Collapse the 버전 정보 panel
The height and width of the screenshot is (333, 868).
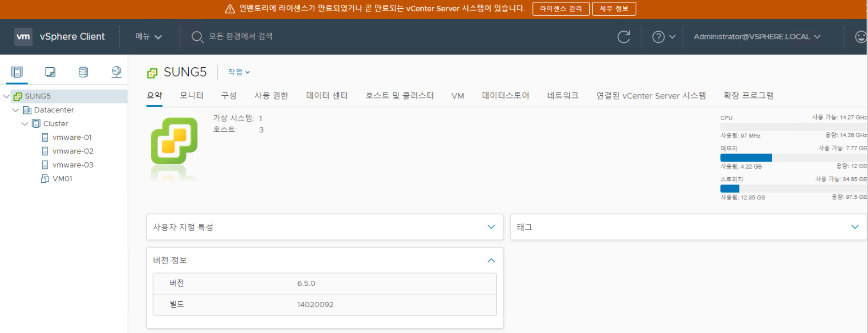pos(491,260)
